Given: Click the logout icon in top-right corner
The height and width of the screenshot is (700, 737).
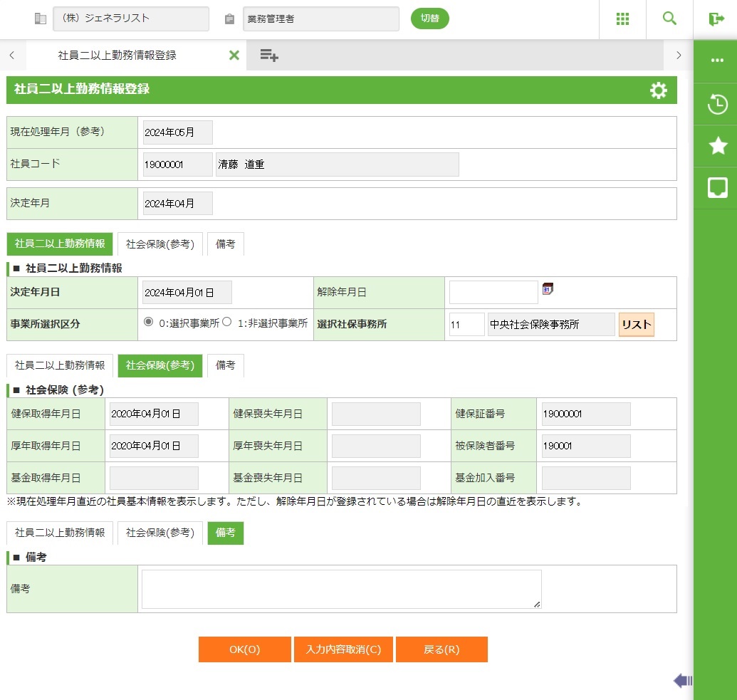Looking at the screenshot, I should pos(716,19).
